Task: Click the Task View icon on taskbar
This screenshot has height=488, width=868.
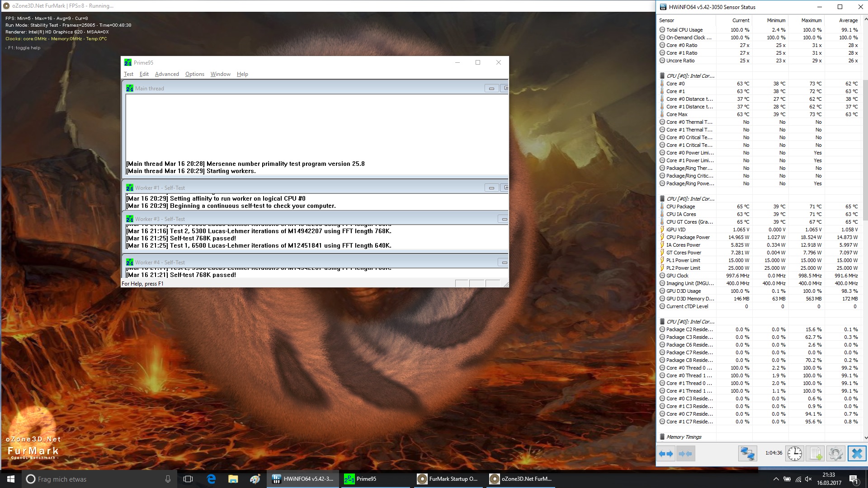Action: [189, 479]
